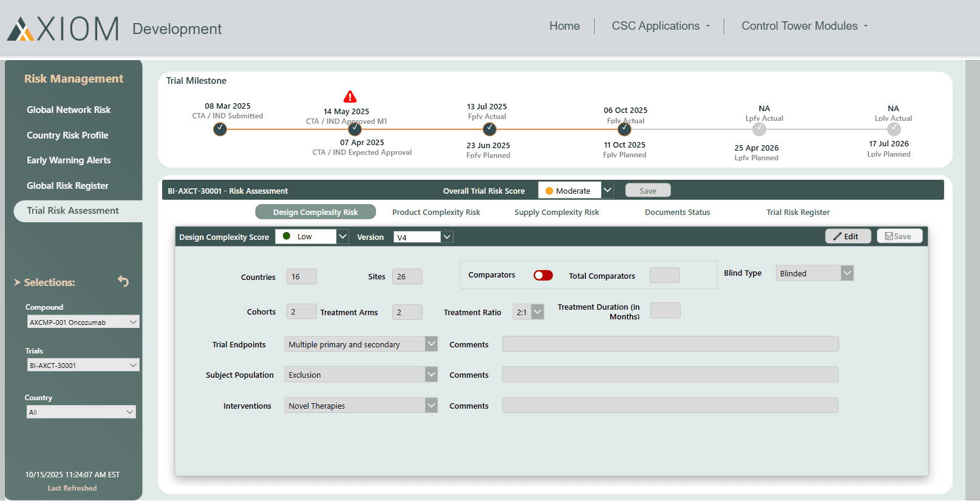This screenshot has width=980, height=501.
Task: Click the Risk Management sidebar heading
Action: click(x=73, y=79)
